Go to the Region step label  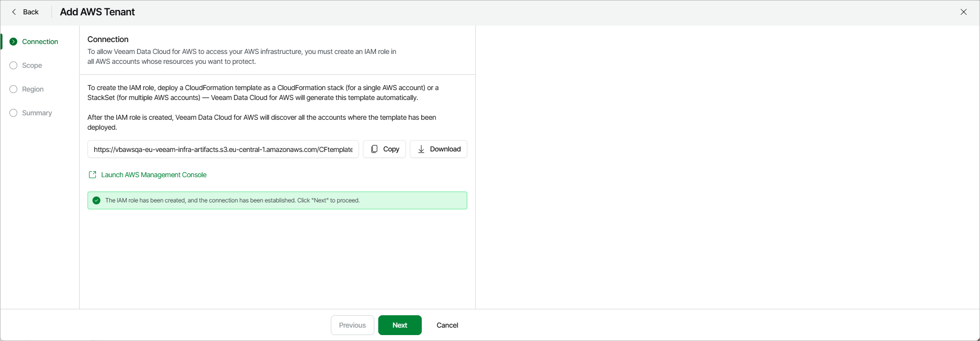(33, 89)
